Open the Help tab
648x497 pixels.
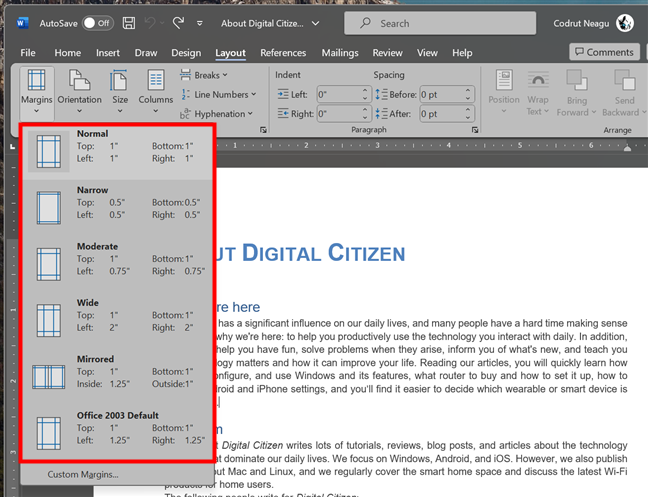[x=462, y=53]
